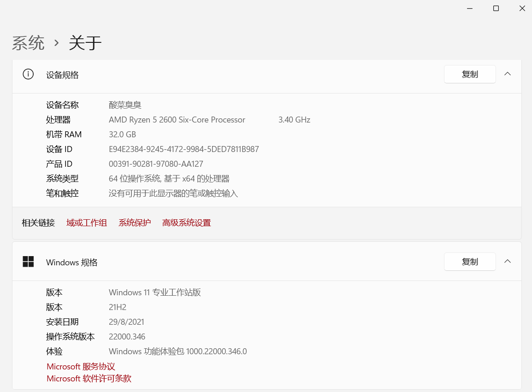
Task: Open the Microsoft 服务协议 link
Action: pos(81,367)
